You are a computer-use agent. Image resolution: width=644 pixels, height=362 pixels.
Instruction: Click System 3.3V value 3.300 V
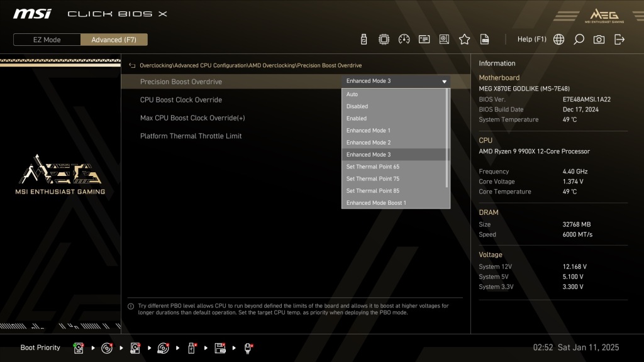(x=573, y=287)
